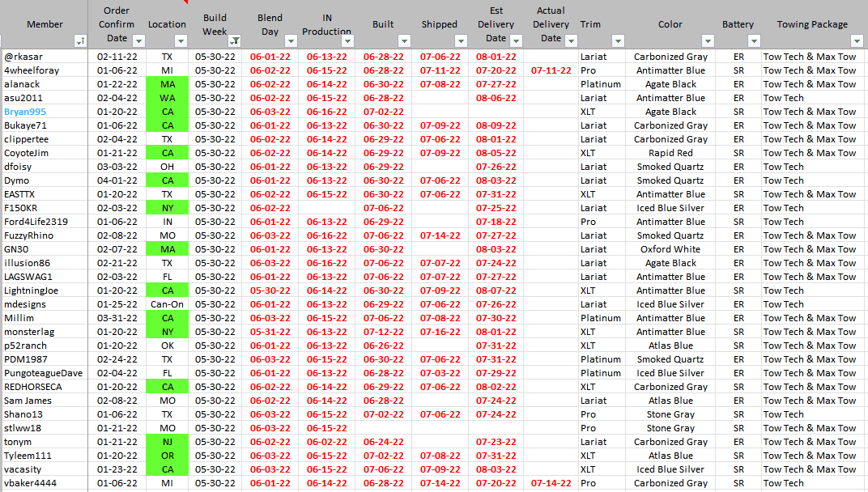The width and height of the screenshot is (868, 492).
Task: Click the Build Week active filter icon
Action: click(x=234, y=41)
